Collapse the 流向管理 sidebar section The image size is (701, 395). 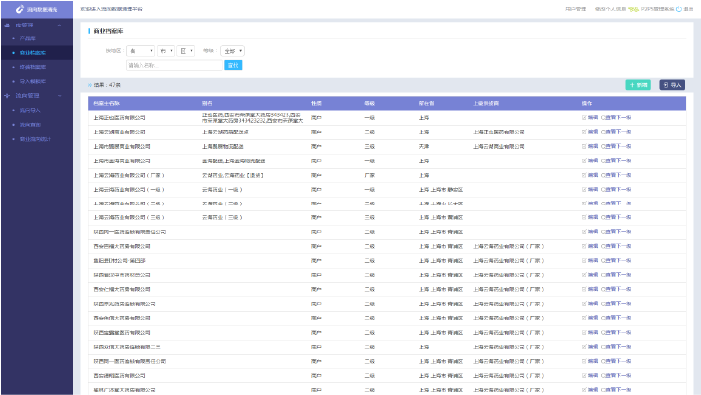(x=59, y=96)
